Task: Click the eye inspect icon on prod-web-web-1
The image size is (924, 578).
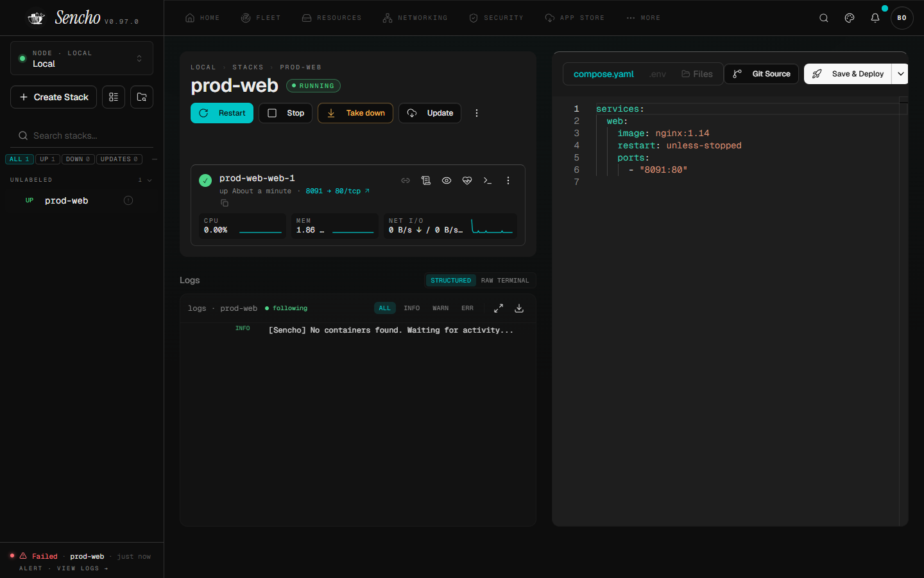Action: pos(447,180)
